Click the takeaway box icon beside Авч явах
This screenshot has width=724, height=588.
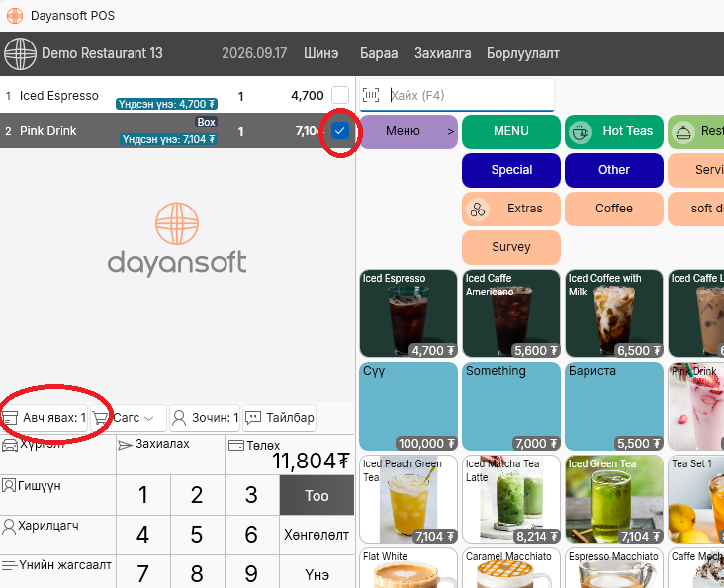coord(10,418)
